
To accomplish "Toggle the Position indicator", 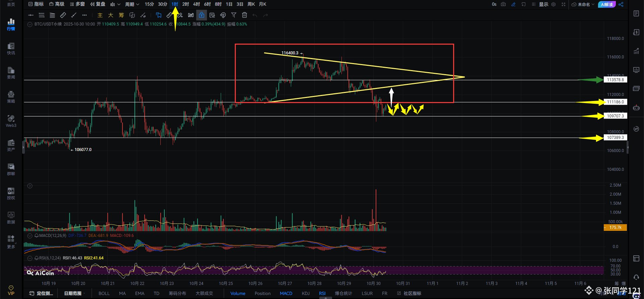I will coord(263,293).
